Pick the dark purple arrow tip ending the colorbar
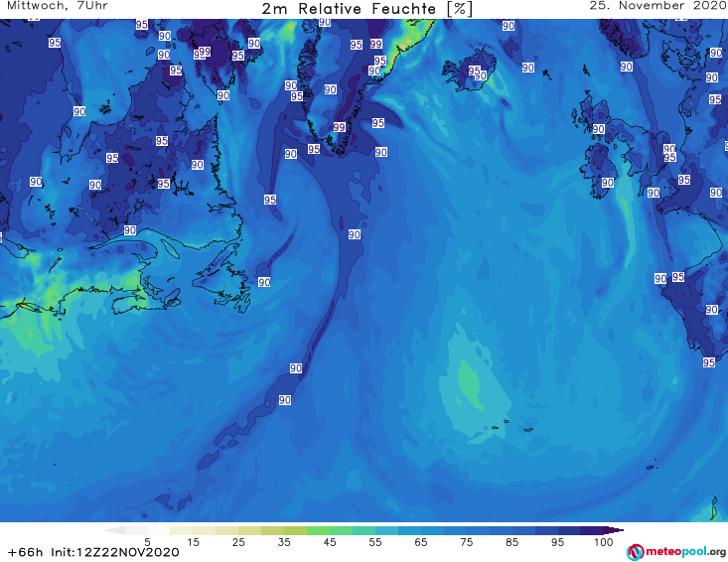 [x=614, y=530]
